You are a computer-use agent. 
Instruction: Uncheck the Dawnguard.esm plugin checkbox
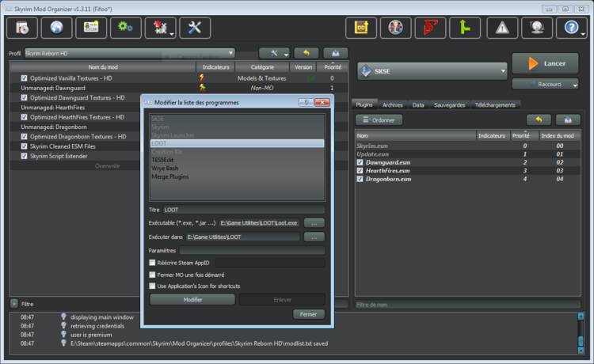pos(360,162)
